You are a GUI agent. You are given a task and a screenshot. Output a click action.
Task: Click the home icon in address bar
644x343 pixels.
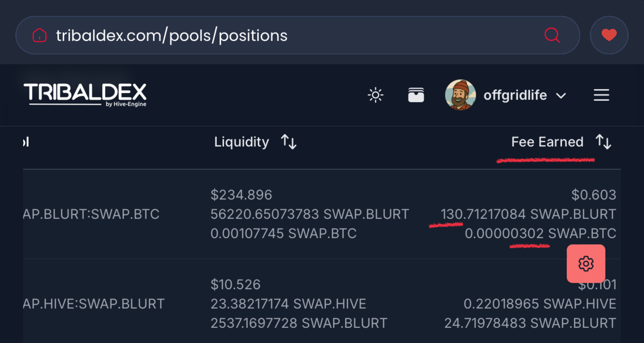coord(39,35)
